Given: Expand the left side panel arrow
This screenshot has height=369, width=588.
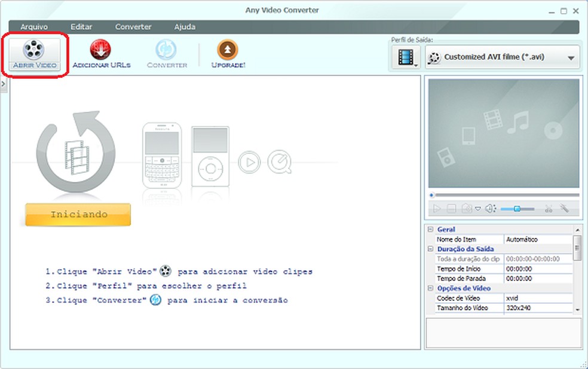Looking at the screenshot, I should click(4, 84).
